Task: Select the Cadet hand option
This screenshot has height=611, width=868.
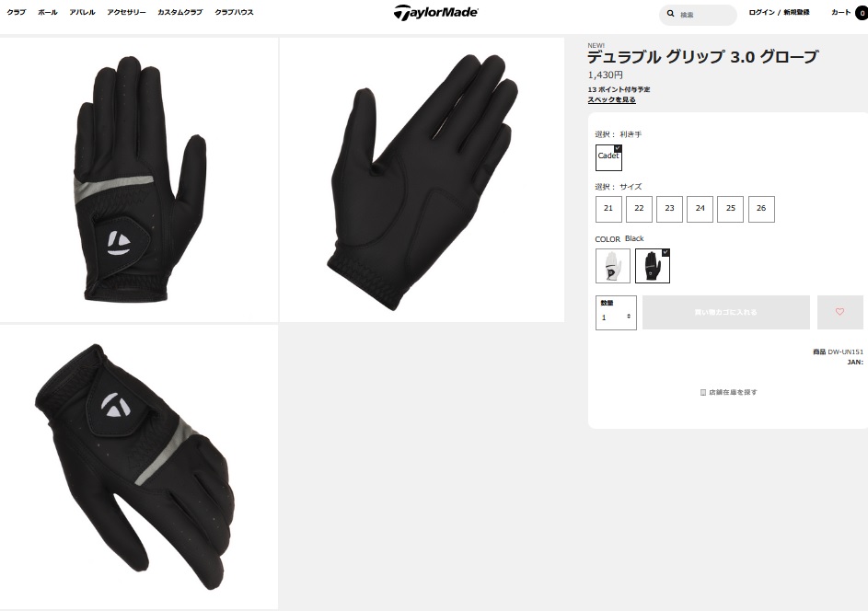Action: (608, 157)
